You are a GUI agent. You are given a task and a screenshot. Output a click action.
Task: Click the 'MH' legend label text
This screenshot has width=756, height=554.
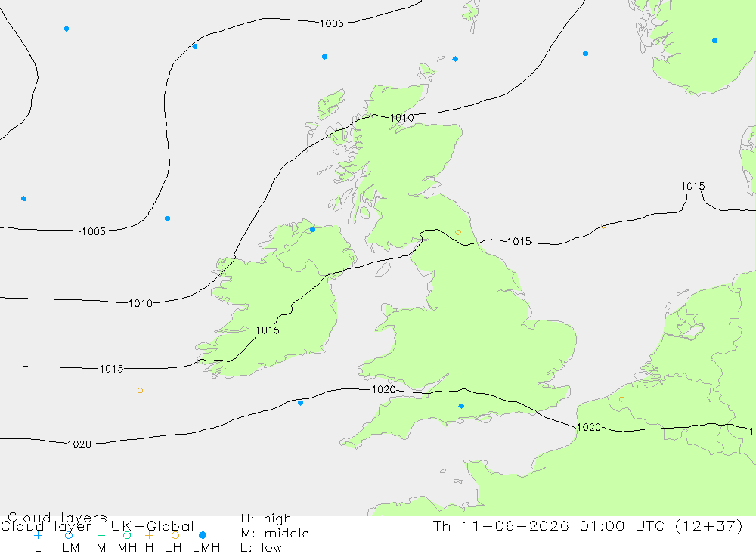127,548
